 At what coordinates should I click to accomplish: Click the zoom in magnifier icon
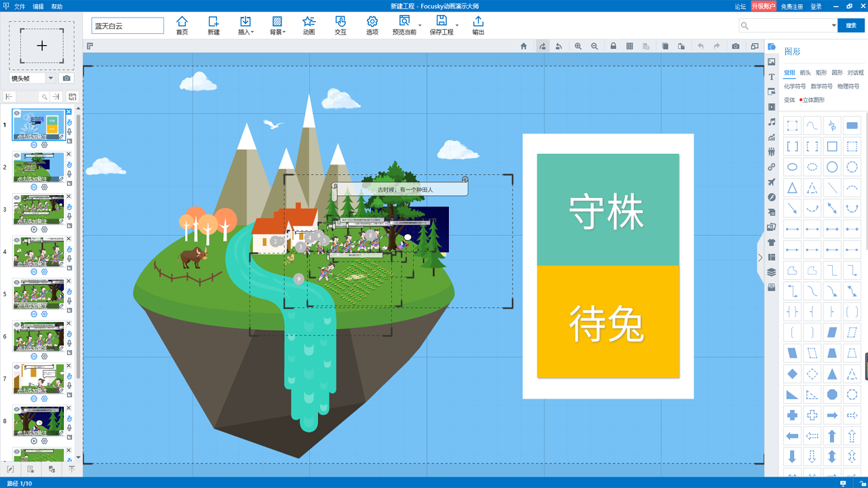pos(578,46)
